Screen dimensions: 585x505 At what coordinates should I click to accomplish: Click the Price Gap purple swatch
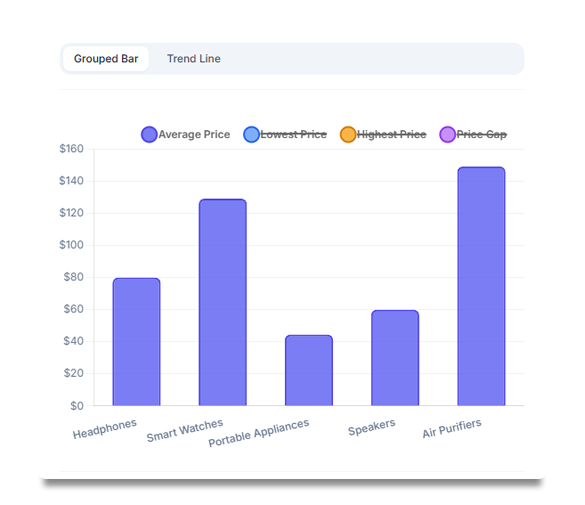(447, 134)
